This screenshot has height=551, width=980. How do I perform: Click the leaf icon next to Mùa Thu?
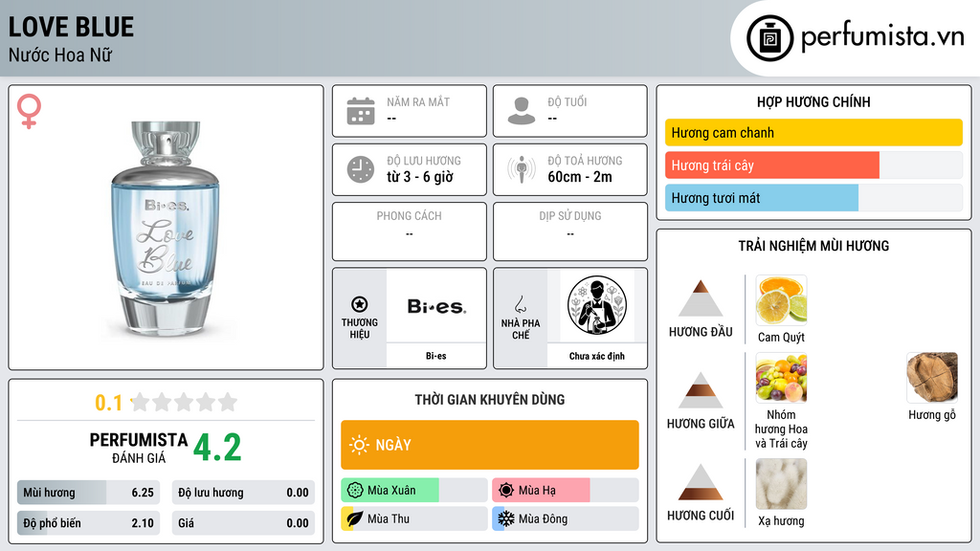pyautogui.click(x=355, y=518)
